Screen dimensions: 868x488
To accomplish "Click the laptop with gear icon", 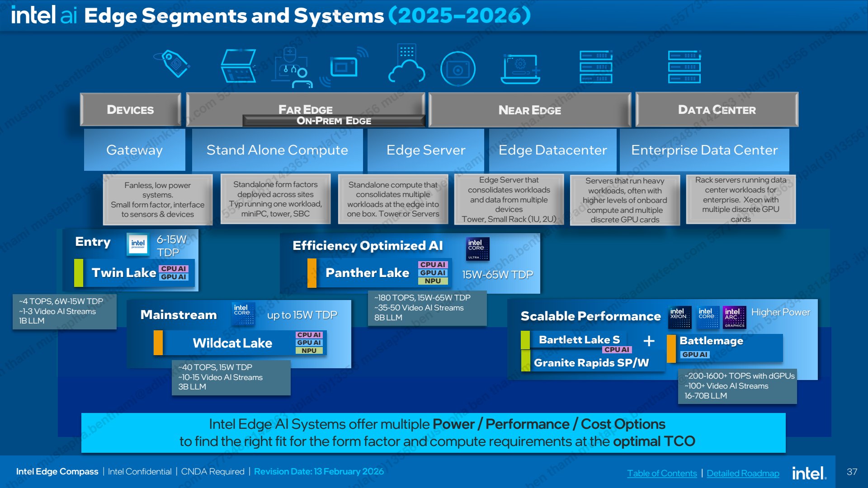I will tap(521, 69).
